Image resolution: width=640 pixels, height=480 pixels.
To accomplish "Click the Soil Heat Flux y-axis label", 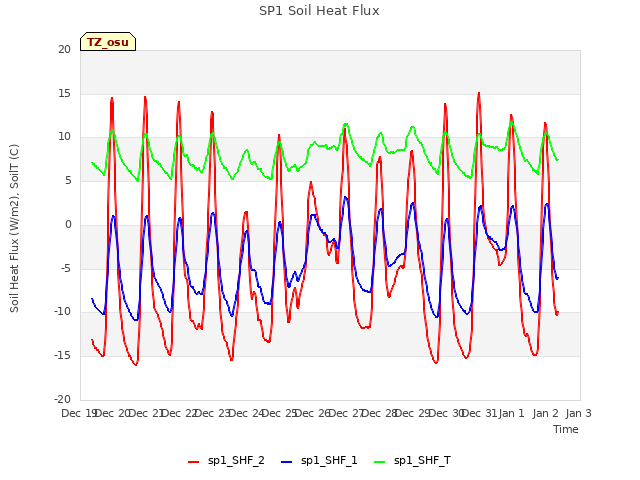I will click(14, 228).
